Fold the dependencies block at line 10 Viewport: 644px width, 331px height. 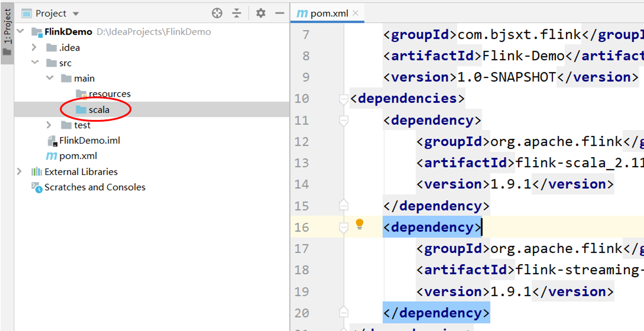pos(343,99)
